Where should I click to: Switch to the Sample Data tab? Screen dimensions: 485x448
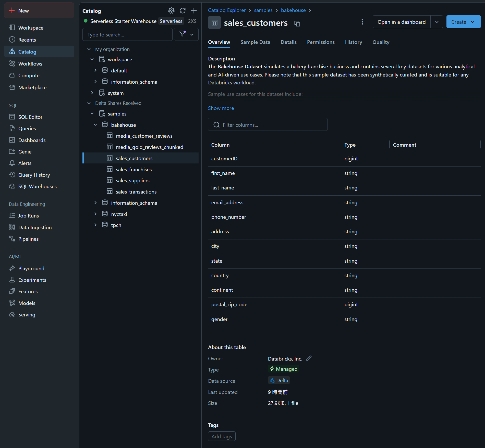tap(255, 42)
